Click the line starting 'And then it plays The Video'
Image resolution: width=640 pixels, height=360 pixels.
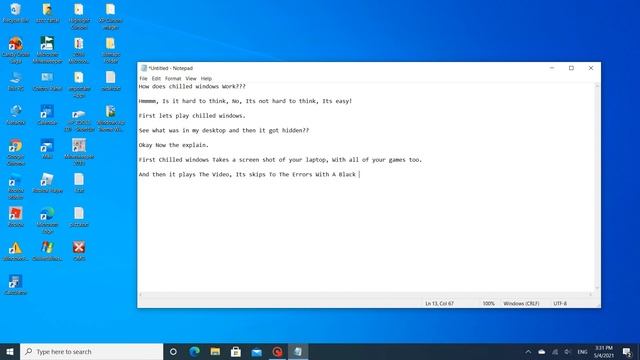tap(247, 175)
